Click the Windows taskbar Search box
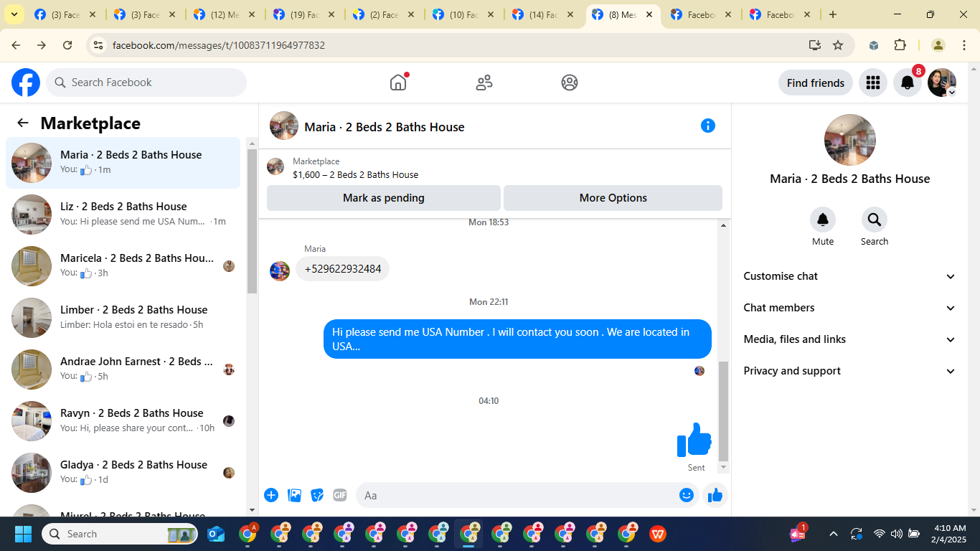 [120, 534]
